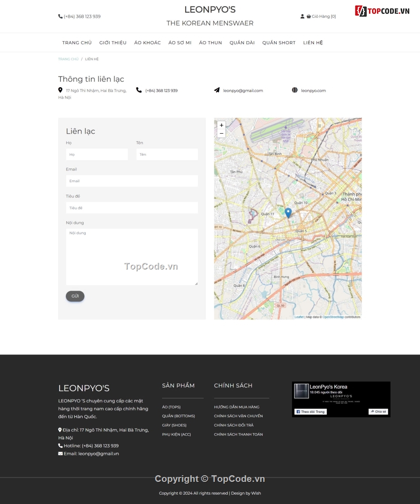Click Theo dõi Trang Facebook button
Viewport: 420px width, 504px height.
click(x=310, y=412)
